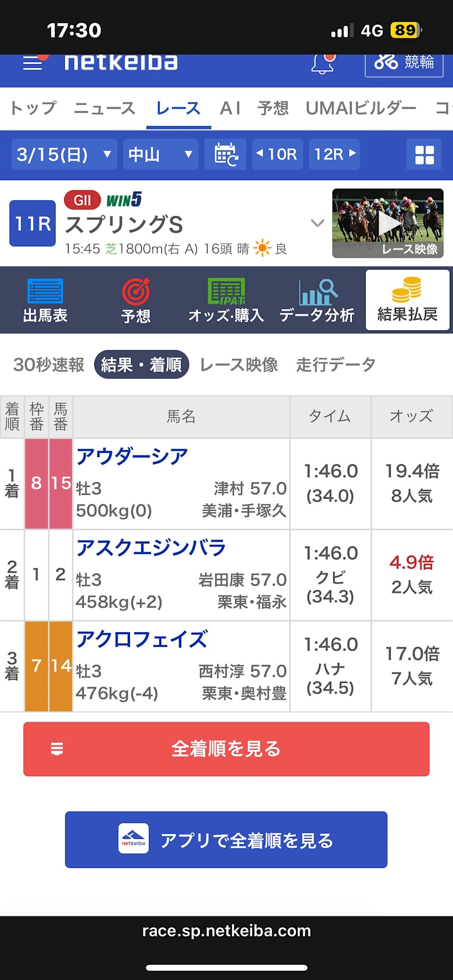Image resolution: width=453 pixels, height=980 pixels.
Task: Tap the notification bell icon
Action: tap(322, 64)
